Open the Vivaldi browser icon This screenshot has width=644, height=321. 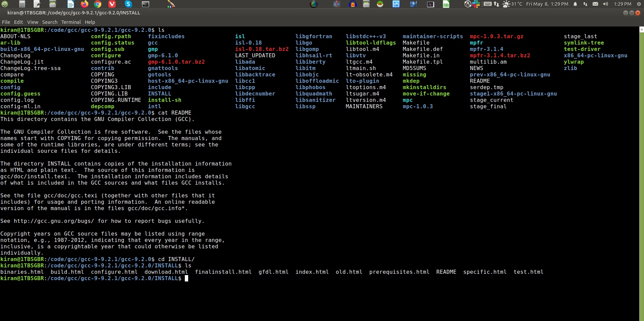click(112, 4)
